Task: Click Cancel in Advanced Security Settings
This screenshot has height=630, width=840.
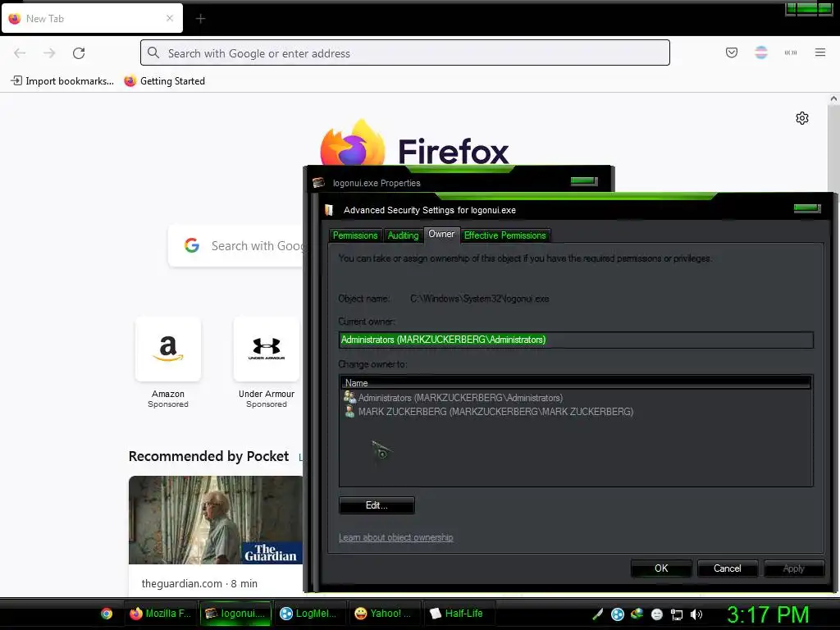Action: (x=727, y=568)
